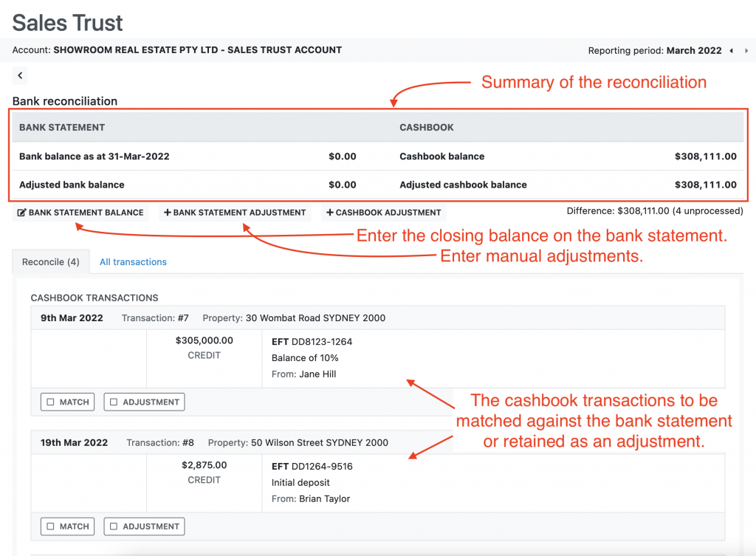This screenshot has width=756, height=556.
Task: Click the back chevron above Bank reconciliation
Action: coord(21,75)
